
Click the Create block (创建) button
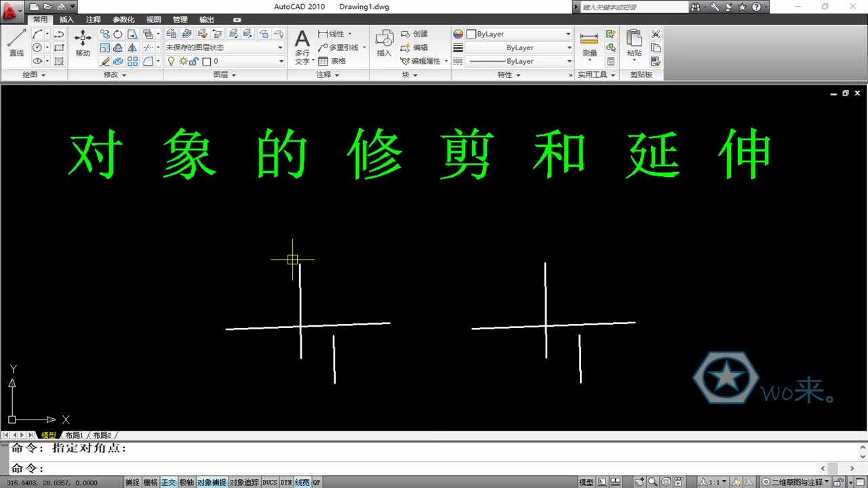414,34
